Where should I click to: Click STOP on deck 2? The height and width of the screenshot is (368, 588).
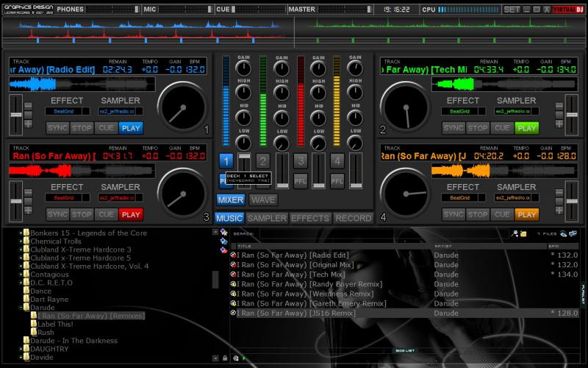pyautogui.click(x=478, y=128)
